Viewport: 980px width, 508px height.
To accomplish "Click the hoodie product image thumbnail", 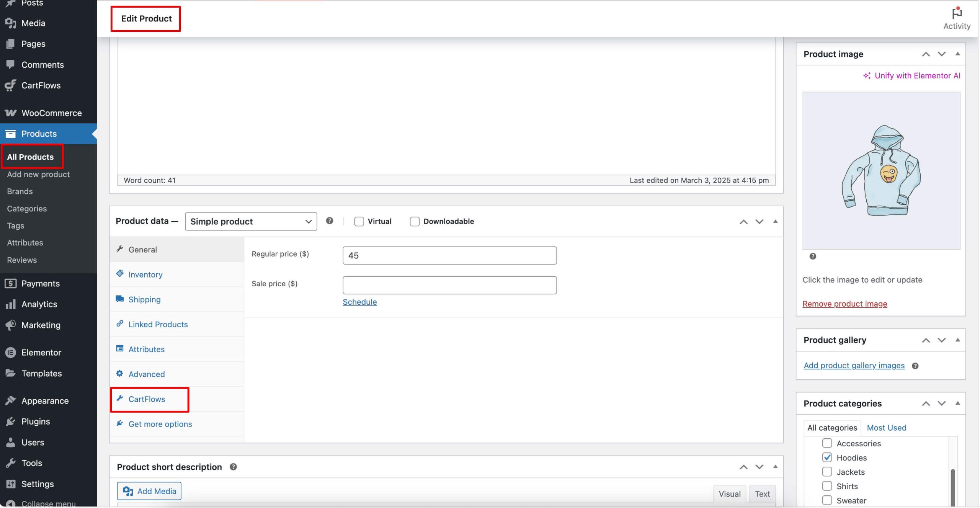I will coord(881,171).
